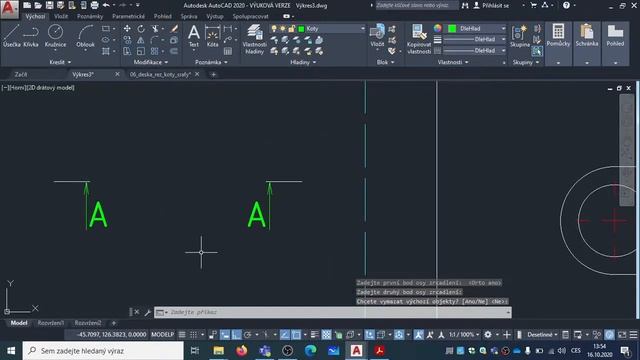
Task: Open the AutoCAD application menu button
Action: tap(9, 9)
